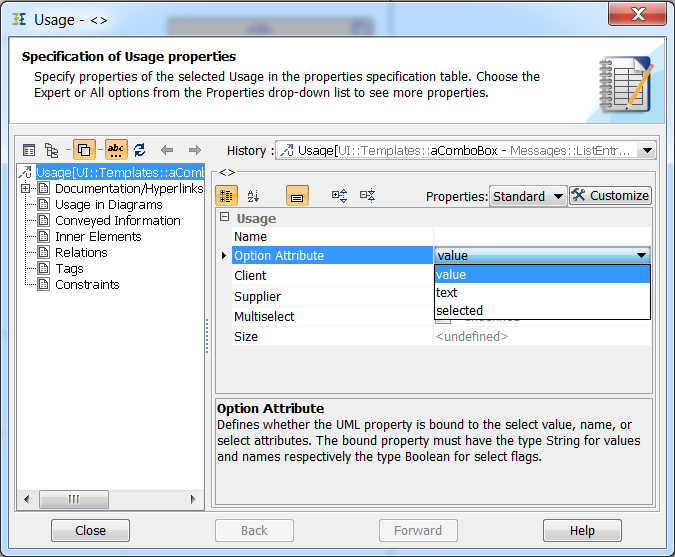Toggle the 'abc' full names icon

pyautogui.click(x=116, y=150)
